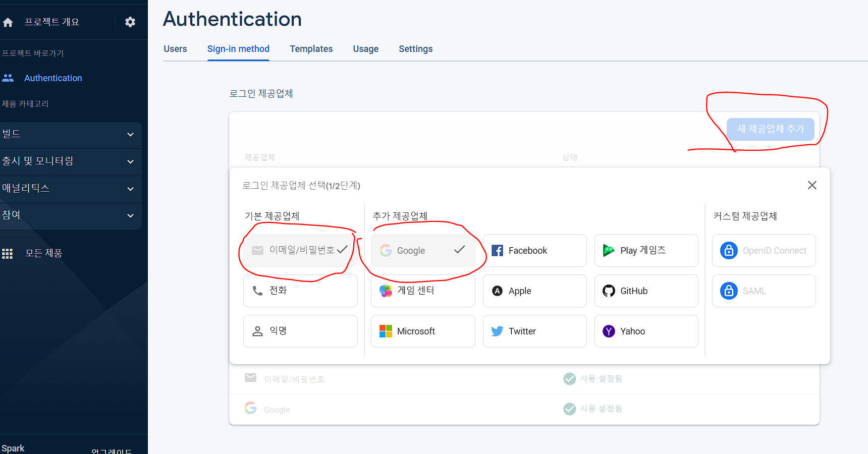The image size is (868, 454).
Task: Click the SAML lock icon
Action: [x=729, y=291]
